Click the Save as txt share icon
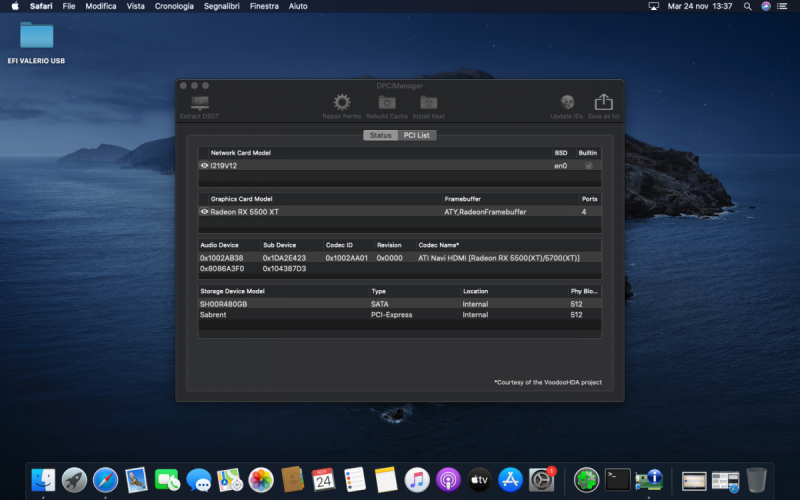 click(603, 102)
